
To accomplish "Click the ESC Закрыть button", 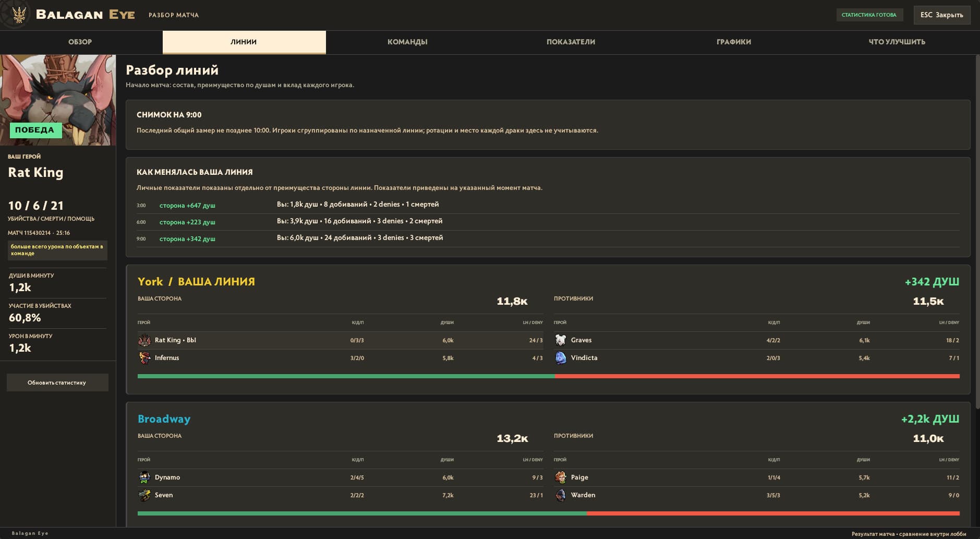I will [942, 15].
